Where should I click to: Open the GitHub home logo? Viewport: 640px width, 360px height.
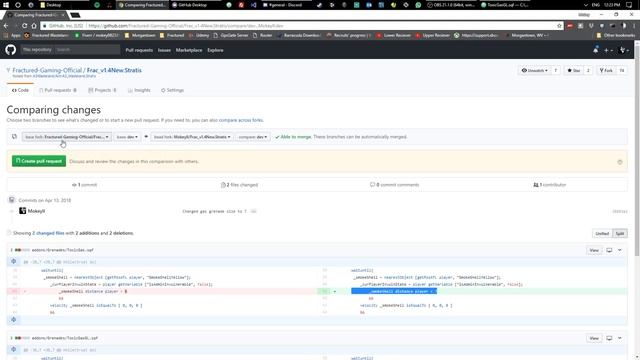(x=11, y=50)
